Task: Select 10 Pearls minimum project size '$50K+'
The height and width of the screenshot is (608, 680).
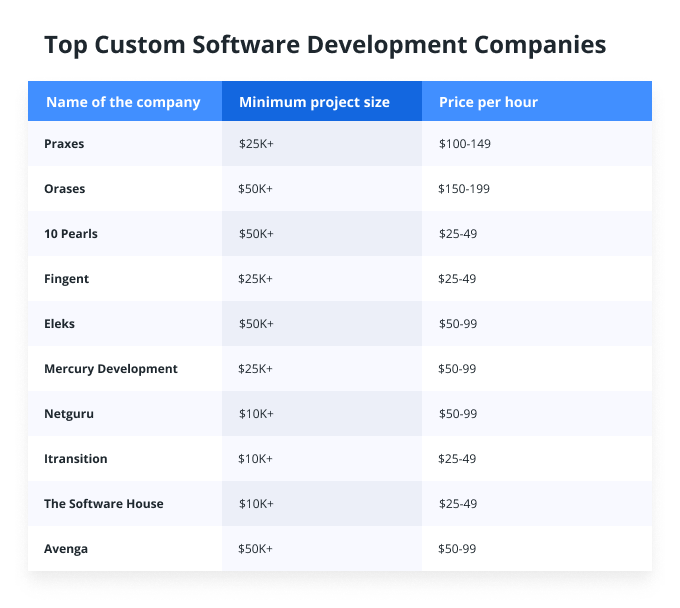Action: tap(256, 234)
